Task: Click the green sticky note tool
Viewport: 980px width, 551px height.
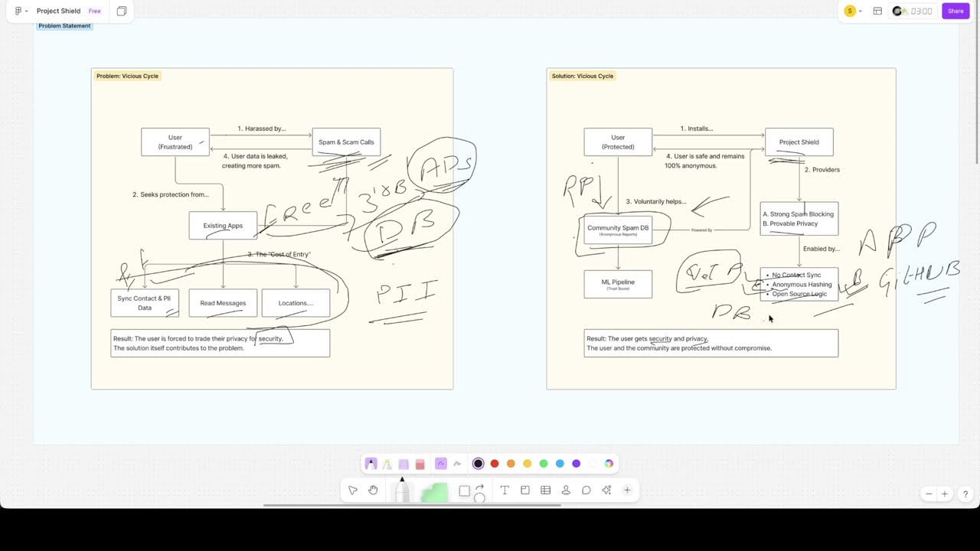Action: (434, 492)
